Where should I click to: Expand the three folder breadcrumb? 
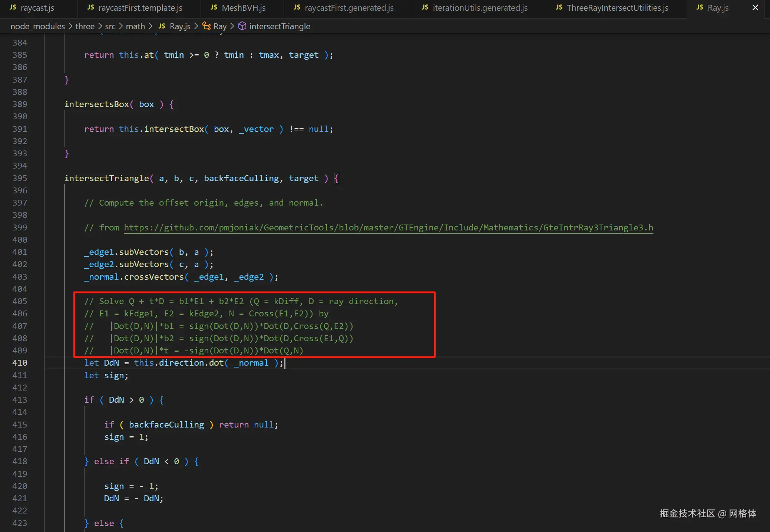[x=85, y=26]
